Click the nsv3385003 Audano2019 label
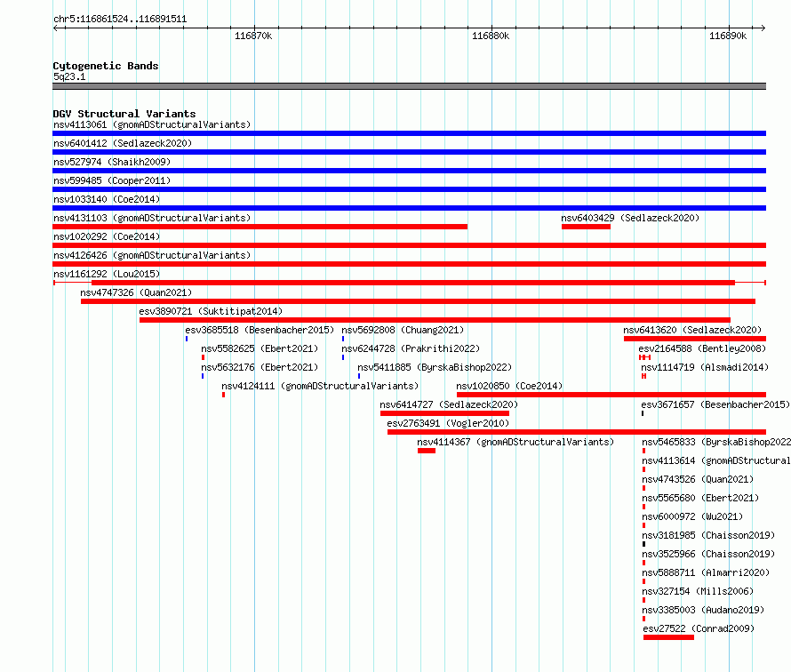This screenshot has height=672, width=791. point(703,610)
